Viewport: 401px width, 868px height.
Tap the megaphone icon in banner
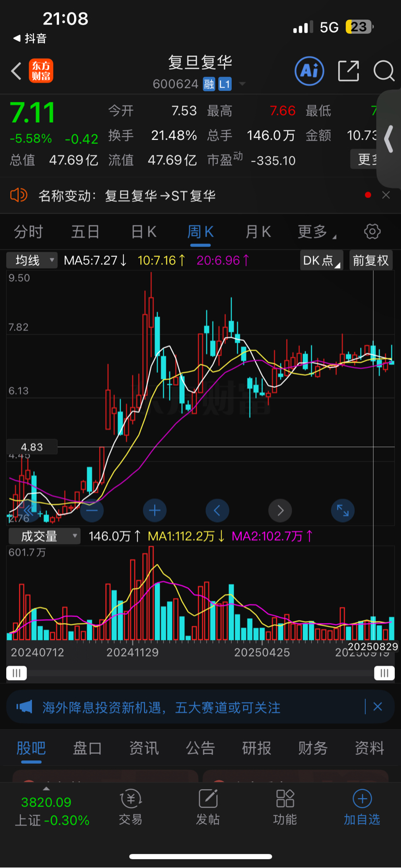pos(25,707)
